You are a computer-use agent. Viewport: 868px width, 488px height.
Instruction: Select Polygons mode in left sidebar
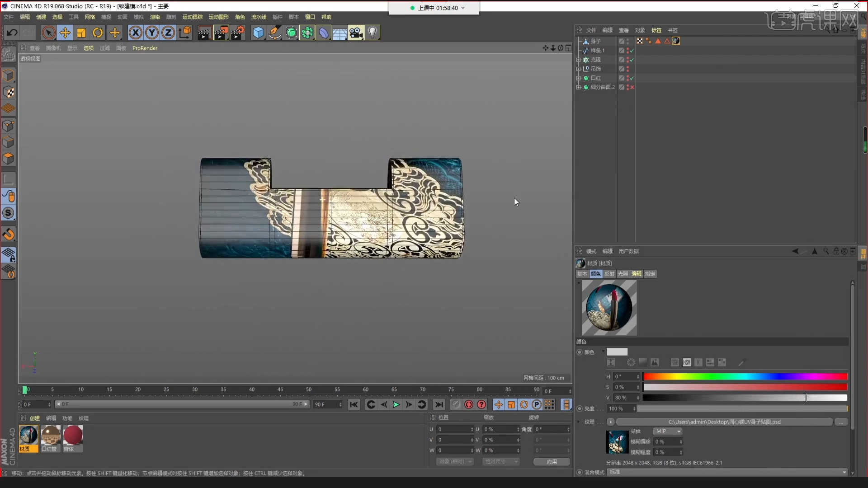[x=9, y=159]
